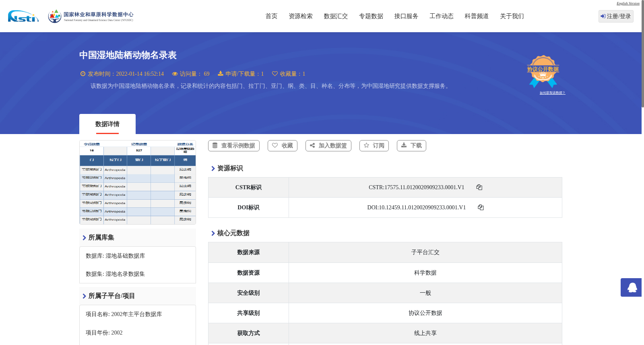The image size is (644, 345).
Task: Expand the 资源标识 section chevron
Action: tap(213, 168)
